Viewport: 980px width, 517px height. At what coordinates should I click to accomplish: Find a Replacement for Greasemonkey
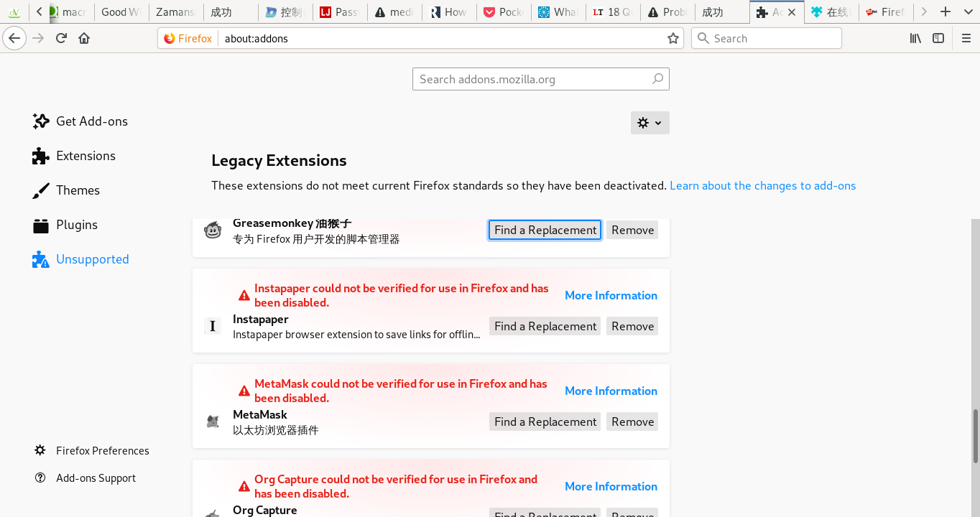click(x=545, y=230)
